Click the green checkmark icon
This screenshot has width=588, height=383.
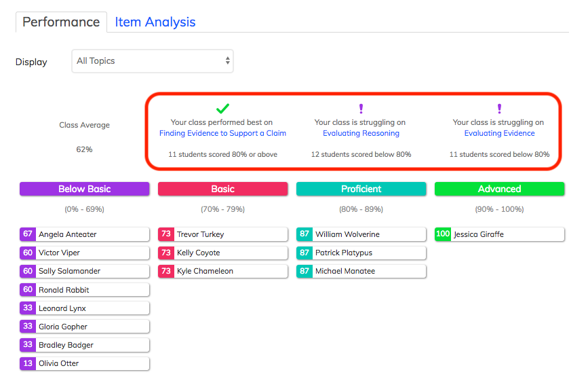pos(222,109)
